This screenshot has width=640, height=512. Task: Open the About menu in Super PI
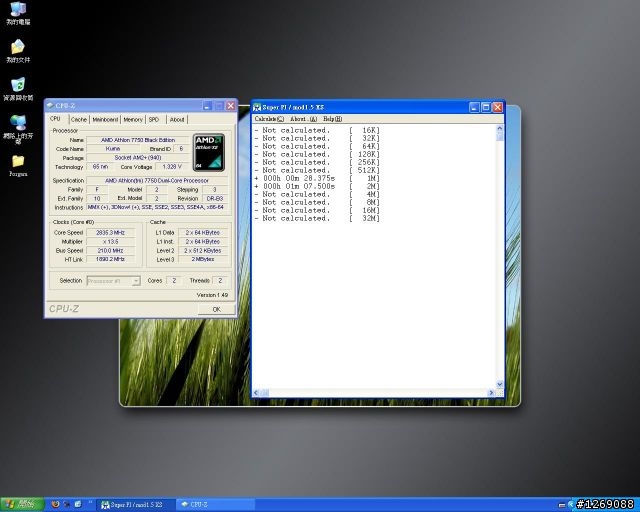pyautogui.click(x=303, y=119)
